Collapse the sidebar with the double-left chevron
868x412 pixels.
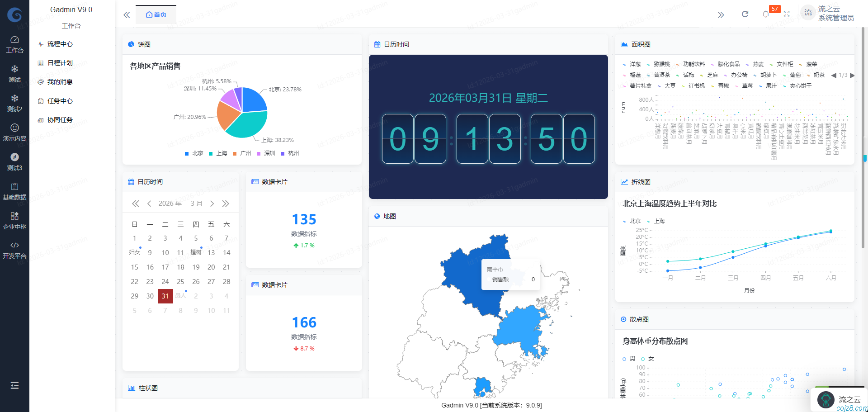pyautogui.click(x=127, y=14)
